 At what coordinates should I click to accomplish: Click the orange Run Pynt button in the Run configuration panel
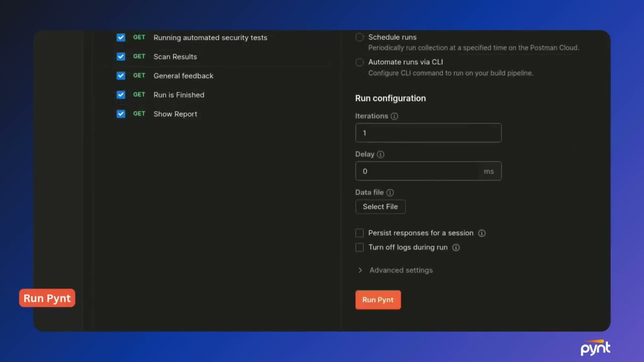378,300
